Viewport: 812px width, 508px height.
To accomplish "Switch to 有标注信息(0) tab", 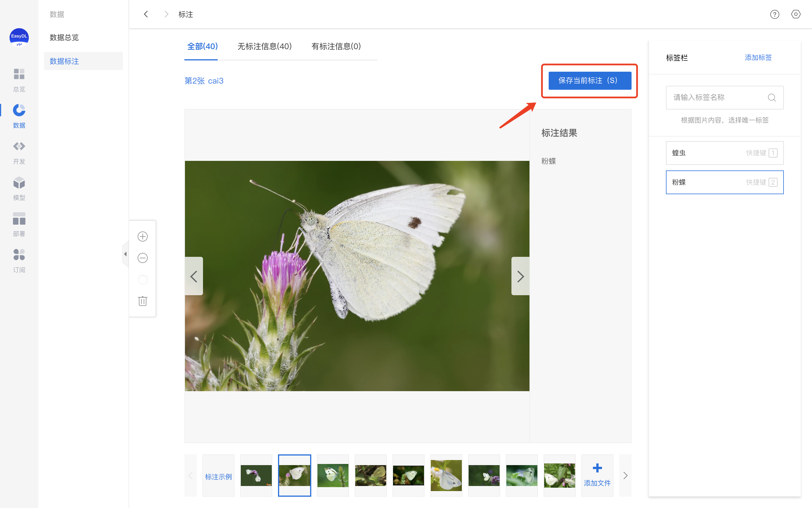I will pyautogui.click(x=336, y=46).
